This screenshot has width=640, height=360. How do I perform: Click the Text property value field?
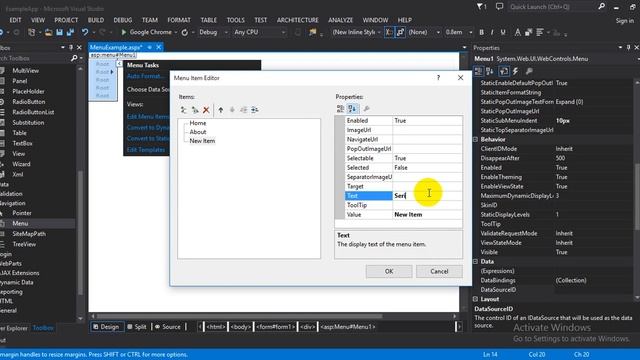(427, 196)
